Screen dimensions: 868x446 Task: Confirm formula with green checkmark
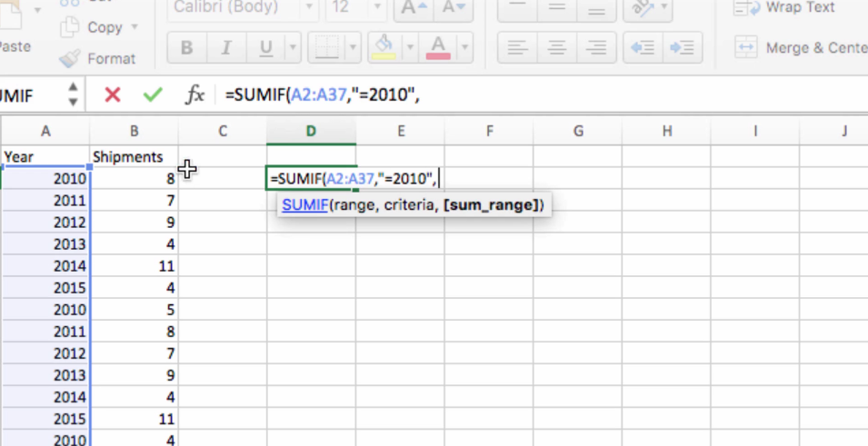(x=152, y=94)
